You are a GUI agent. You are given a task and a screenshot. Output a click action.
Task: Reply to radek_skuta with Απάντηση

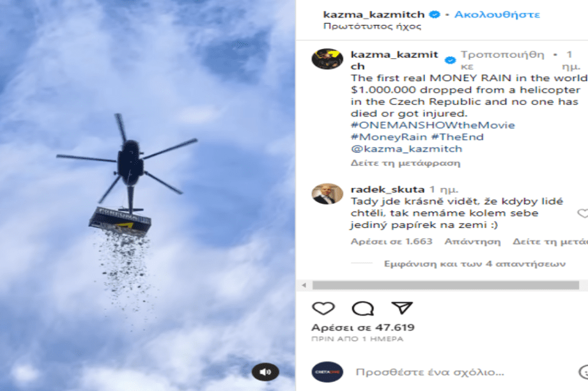click(x=472, y=241)
